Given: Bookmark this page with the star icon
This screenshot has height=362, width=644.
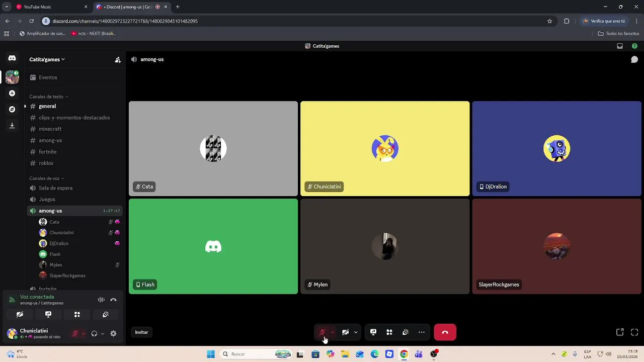Looking at the screenshot, I should 550,21.
